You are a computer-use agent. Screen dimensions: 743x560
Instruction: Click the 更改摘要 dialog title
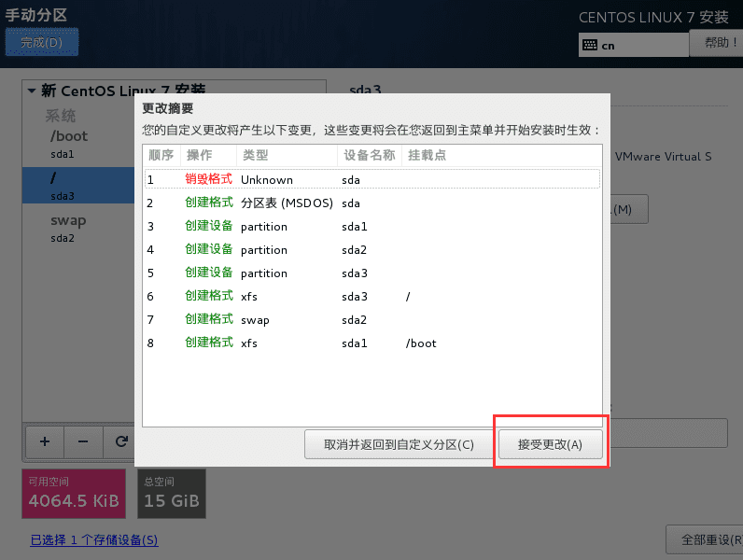click(168, 108)
